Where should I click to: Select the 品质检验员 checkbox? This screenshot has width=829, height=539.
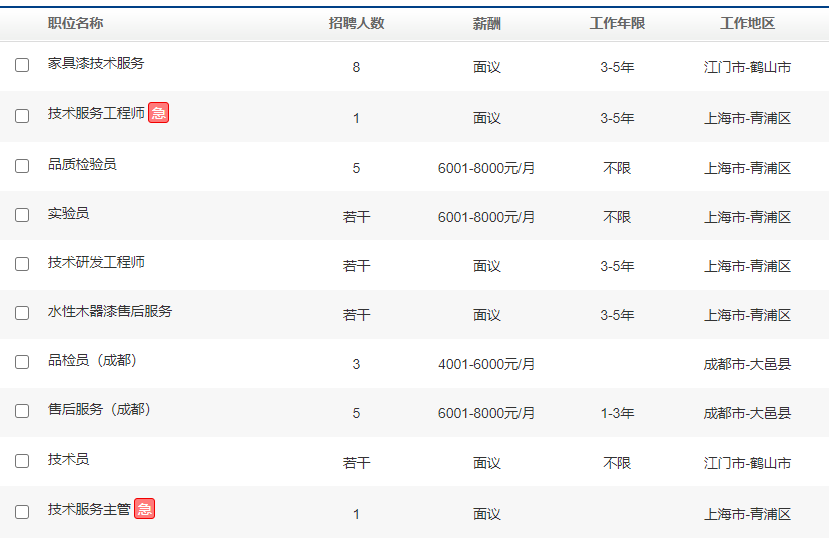(x=22, y=165)
